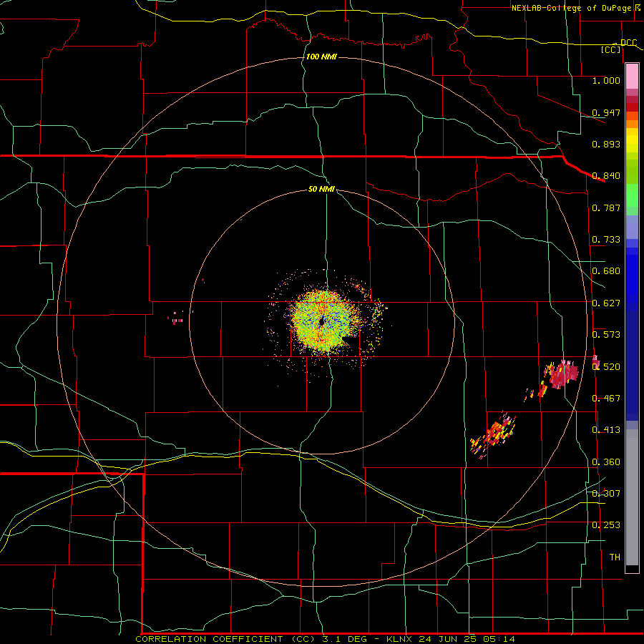Click the small pink echo west of the radar
644x644 pixels.
tap(177, 318)
